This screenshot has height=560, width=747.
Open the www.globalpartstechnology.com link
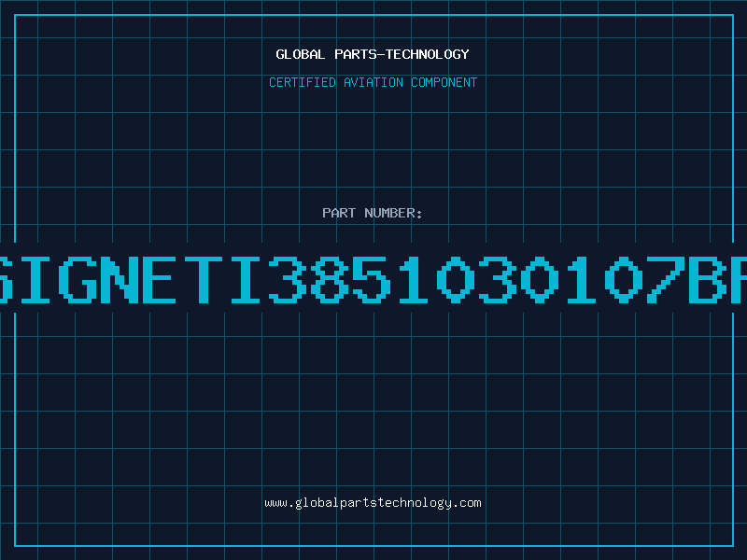373,503
